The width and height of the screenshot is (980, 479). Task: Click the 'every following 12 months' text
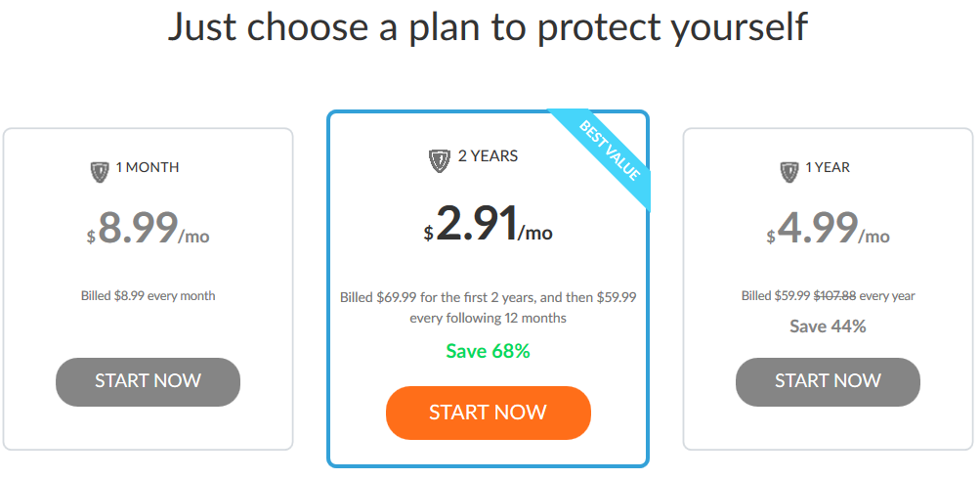pyautogui.click(x=489, y=319)
